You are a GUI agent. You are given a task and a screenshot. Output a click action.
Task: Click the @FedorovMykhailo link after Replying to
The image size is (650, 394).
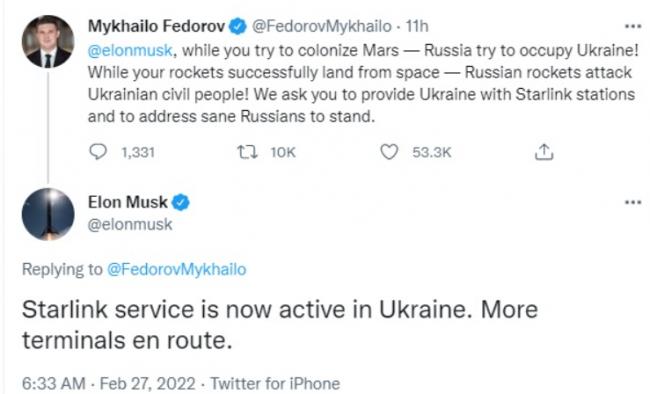[177, 269]
